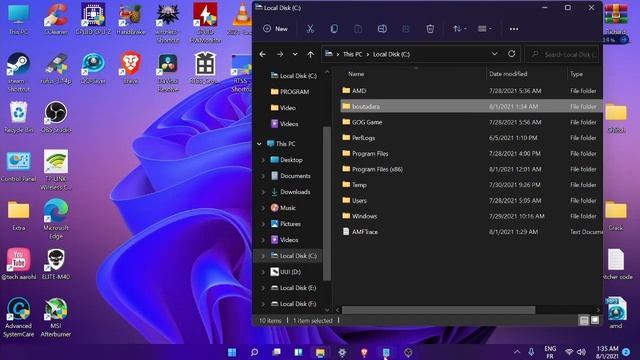Open taskbar clock showing 1:35 AM
The image size is (640, 360).
(x=607, y=352)
